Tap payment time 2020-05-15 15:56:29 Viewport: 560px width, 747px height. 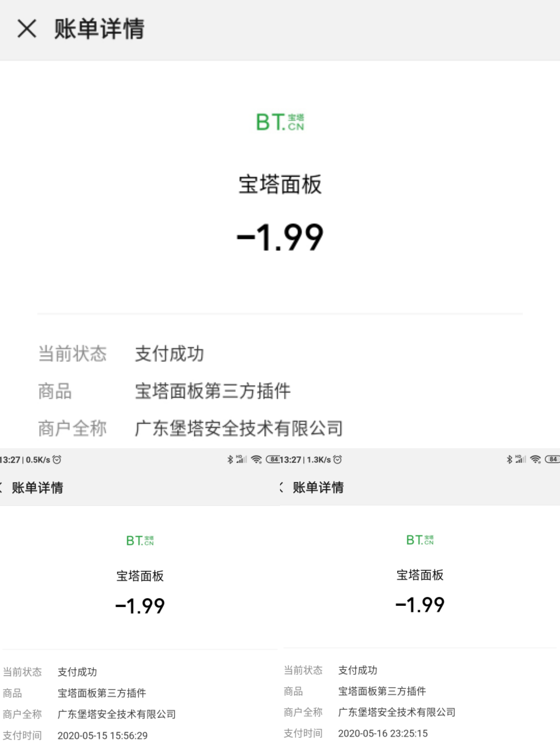click(103, 736)
